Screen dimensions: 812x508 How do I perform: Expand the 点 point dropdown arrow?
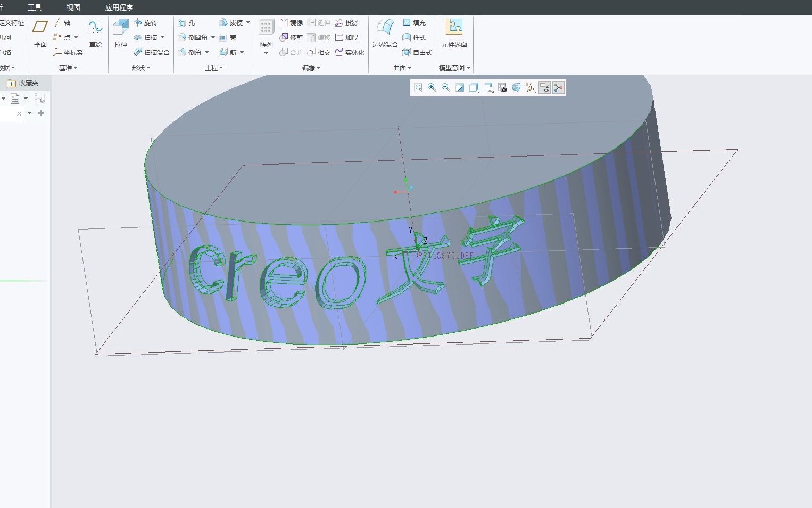click(x=76, y=37)
